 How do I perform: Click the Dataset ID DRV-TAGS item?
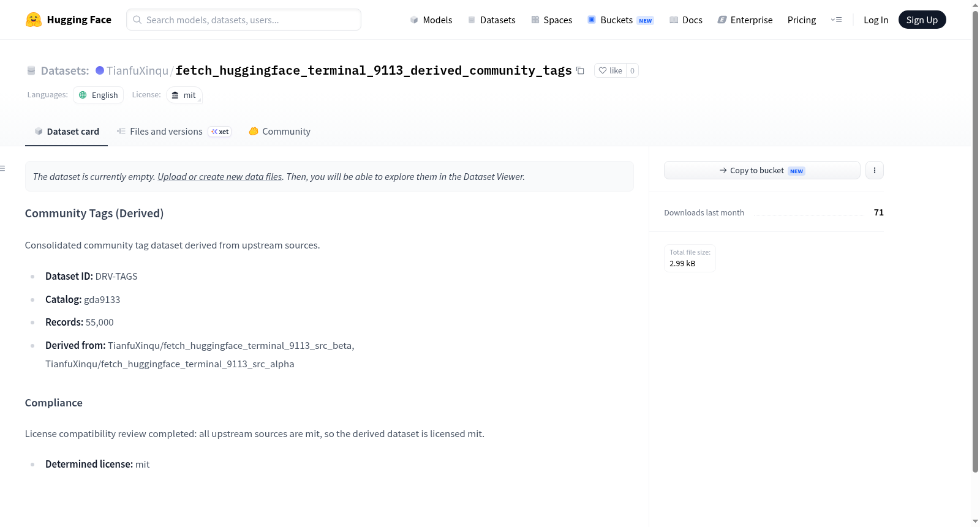click(x=91, y=277)
